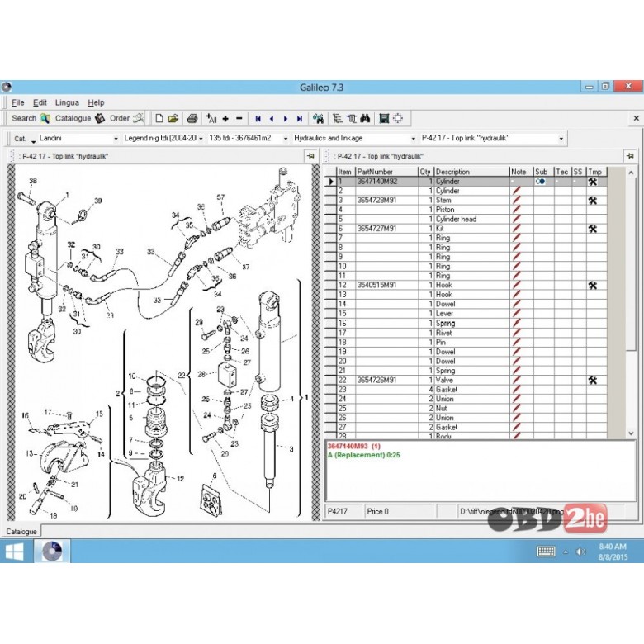Select part number 3654726M91
The width and height of the screenshot is (644, 644).
click(376, 380)
